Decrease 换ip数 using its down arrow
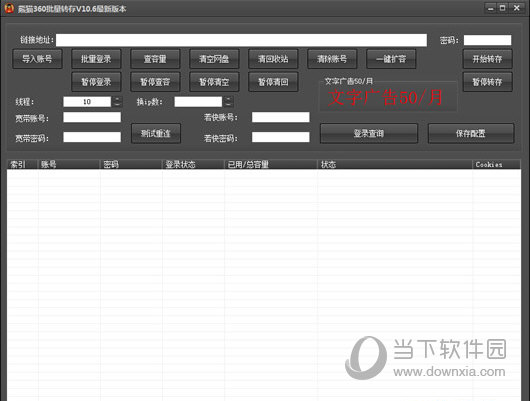Screen dimensions: 530x401 (x=228, y=104)
